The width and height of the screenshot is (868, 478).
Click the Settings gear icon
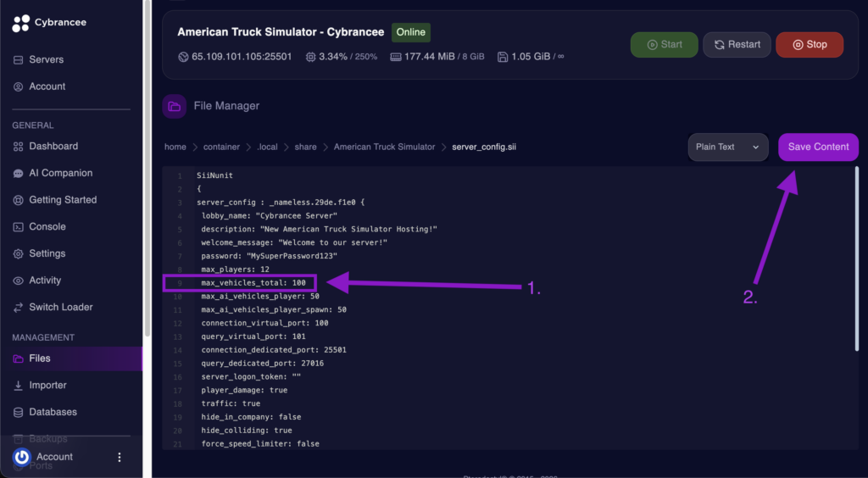(19, 254)
